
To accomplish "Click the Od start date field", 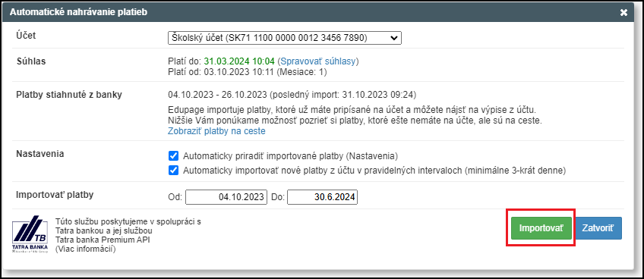I will [x=226, y=197].
